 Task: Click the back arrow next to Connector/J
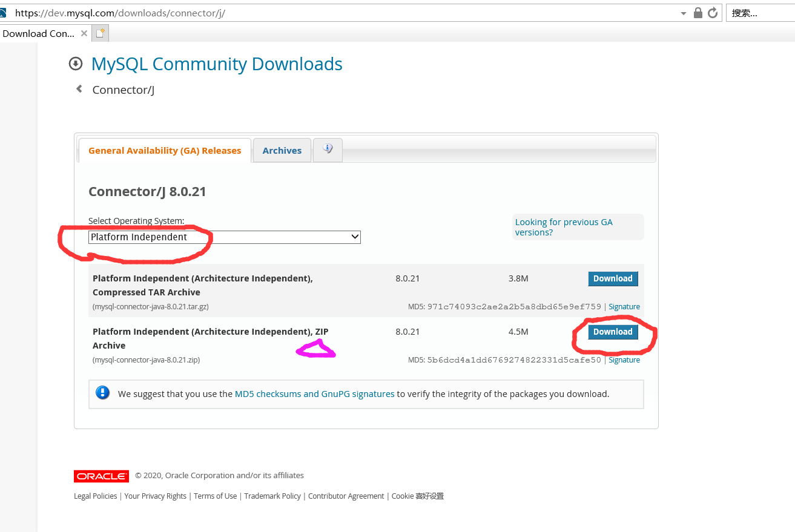pyautogui.click(x=79, y=89)
